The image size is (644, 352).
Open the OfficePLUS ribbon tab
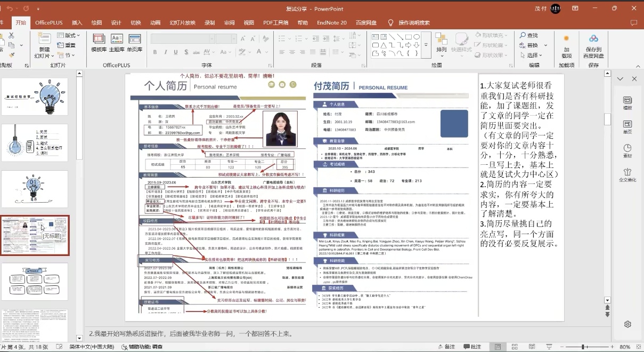click(x=49, y=22)
